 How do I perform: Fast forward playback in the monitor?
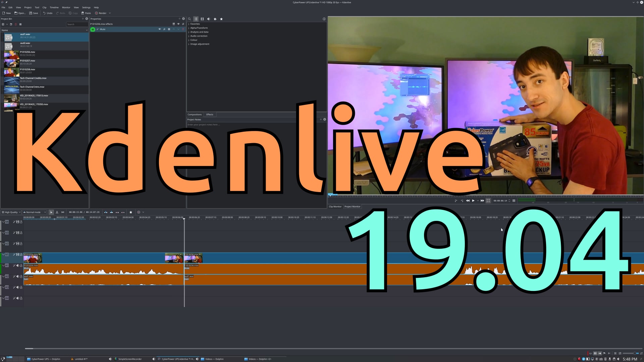coord(482,201)
